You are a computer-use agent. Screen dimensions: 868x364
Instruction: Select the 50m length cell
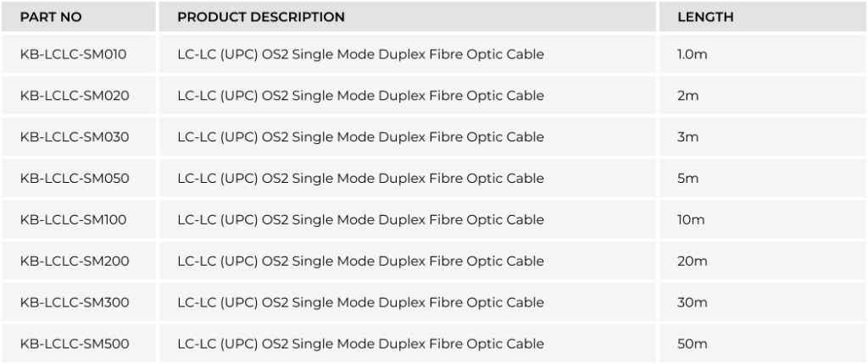(x=692, y=344)
